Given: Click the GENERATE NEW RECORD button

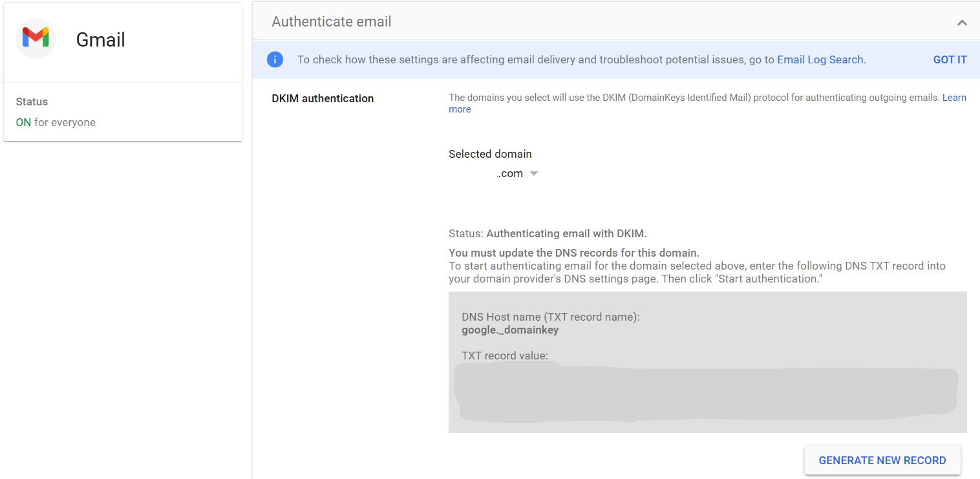Looking at the screenshot, I should coord(882,460).
